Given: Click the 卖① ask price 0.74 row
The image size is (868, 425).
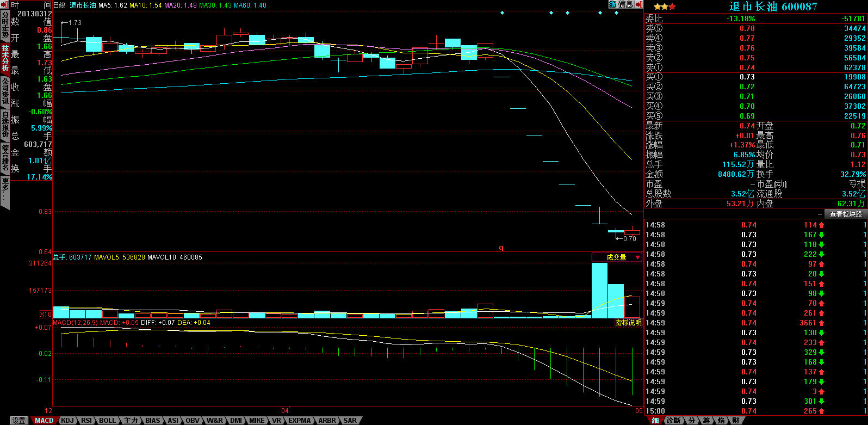Looking at the screenshot, I should [x=756, y=67].
